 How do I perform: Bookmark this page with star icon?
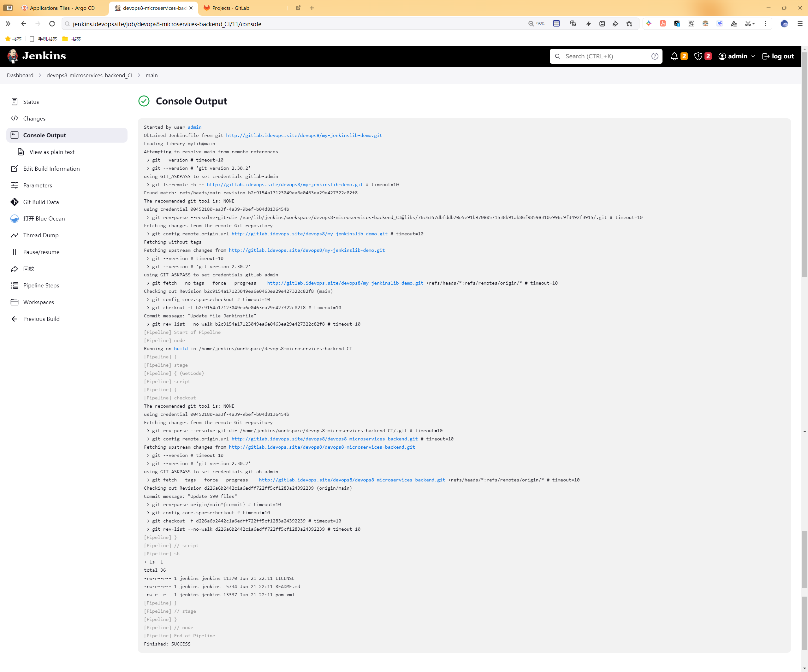pos(629,24)
